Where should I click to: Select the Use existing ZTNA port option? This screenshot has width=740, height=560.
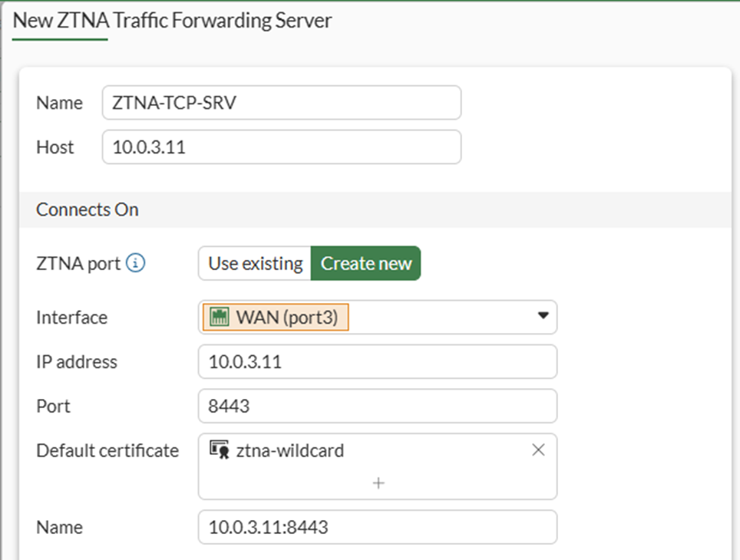tap(255, 264)
